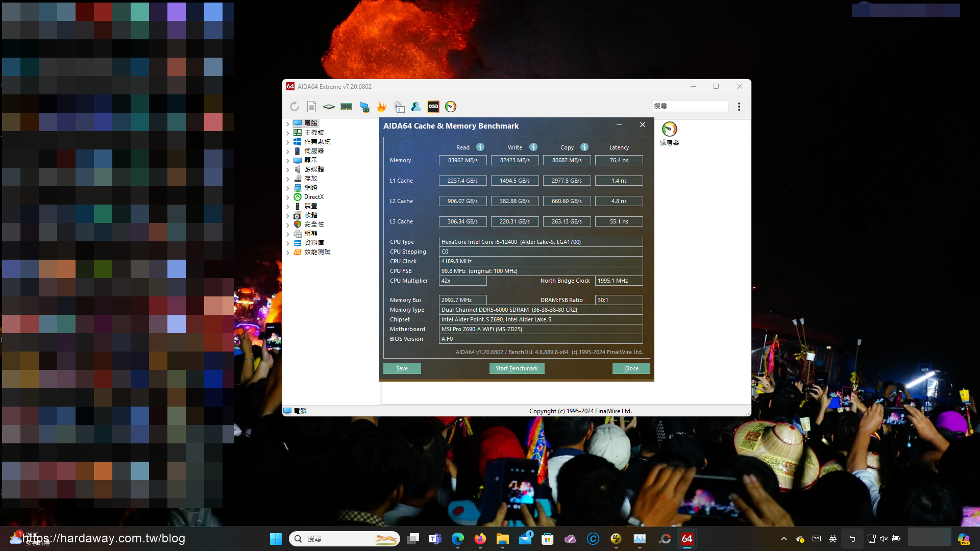Expand the 伺服器 tree node

click(x=287, y=151)
